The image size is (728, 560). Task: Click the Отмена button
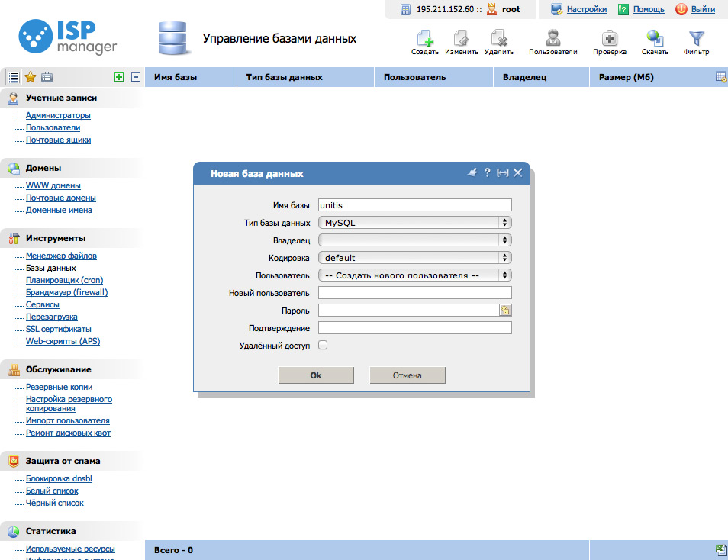pos(407,375)
